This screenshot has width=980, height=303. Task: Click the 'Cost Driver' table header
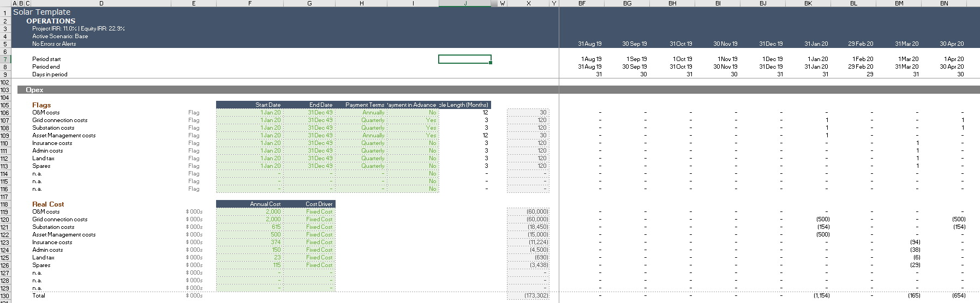click(319, 204)
